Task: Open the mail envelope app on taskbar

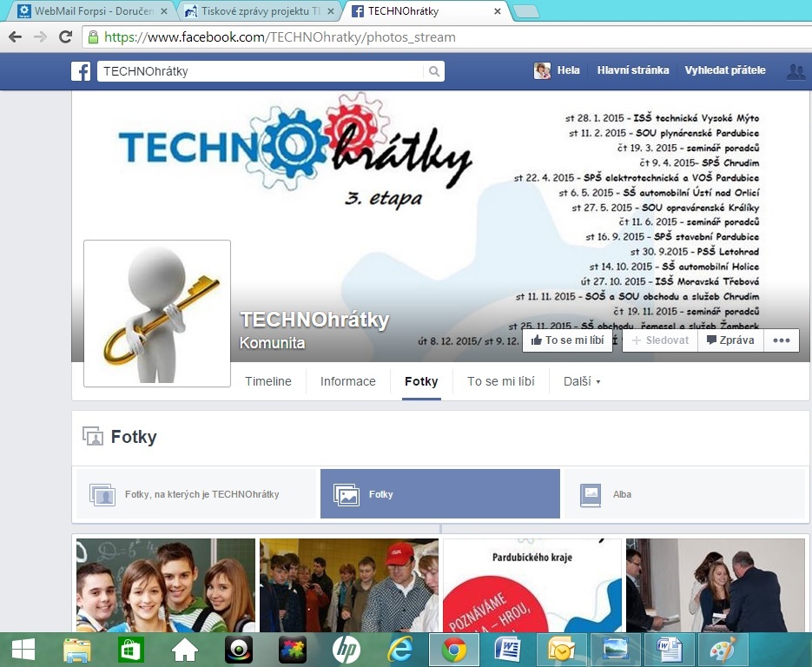Action: pos(561,650)
